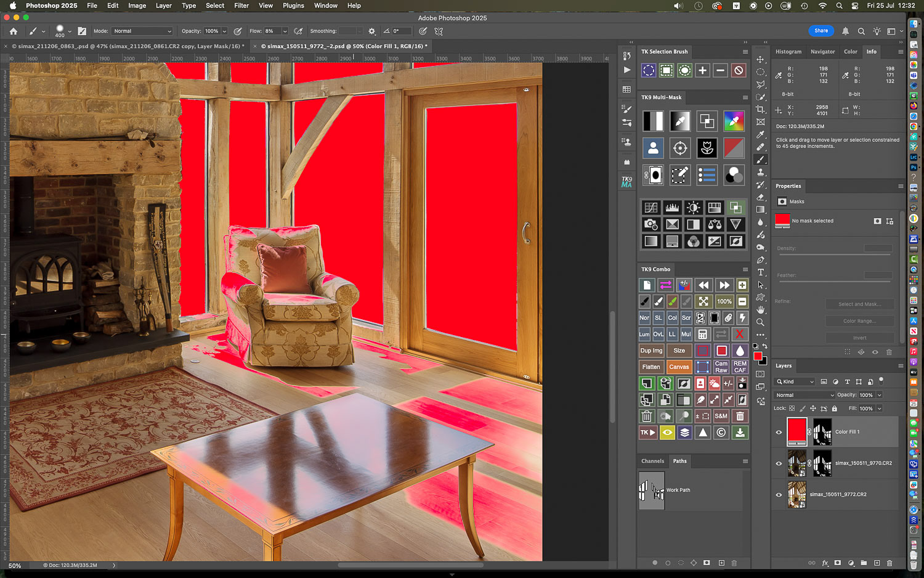Open the Fill dropdown arrow in Layers panel
This screenshot has width=924, height=578.
(879, 409)
